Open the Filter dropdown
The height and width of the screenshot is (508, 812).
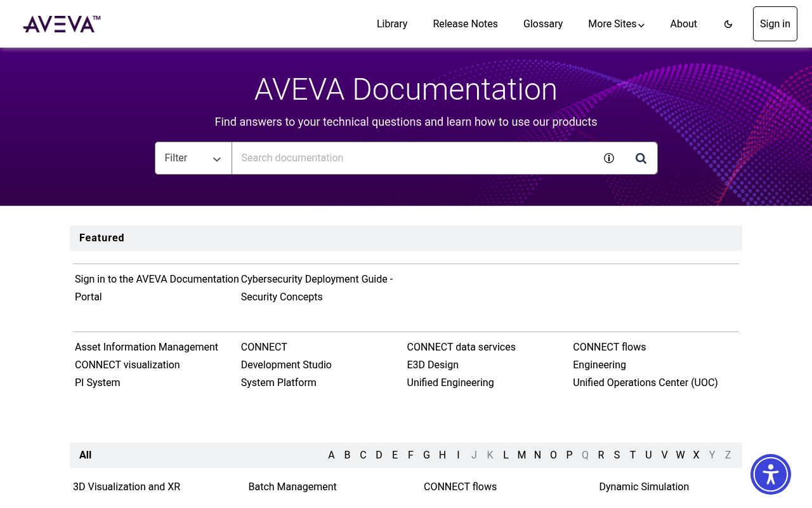point(193,158)
